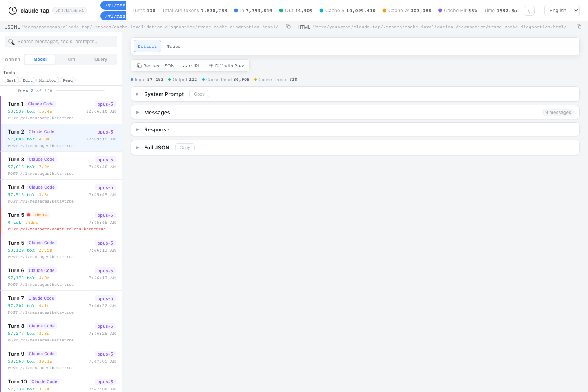Image resolution: width=588 pixels, height=392 pixels.
Task: Select Turn 10 at 7:47:08 AM
Action: [x=61, y=383]
